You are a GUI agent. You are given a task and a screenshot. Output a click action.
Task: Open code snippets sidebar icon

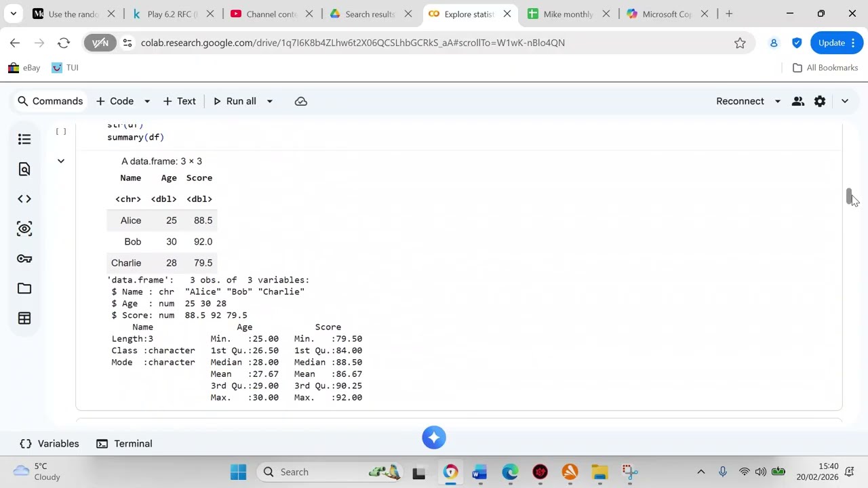tap(24, 199)
